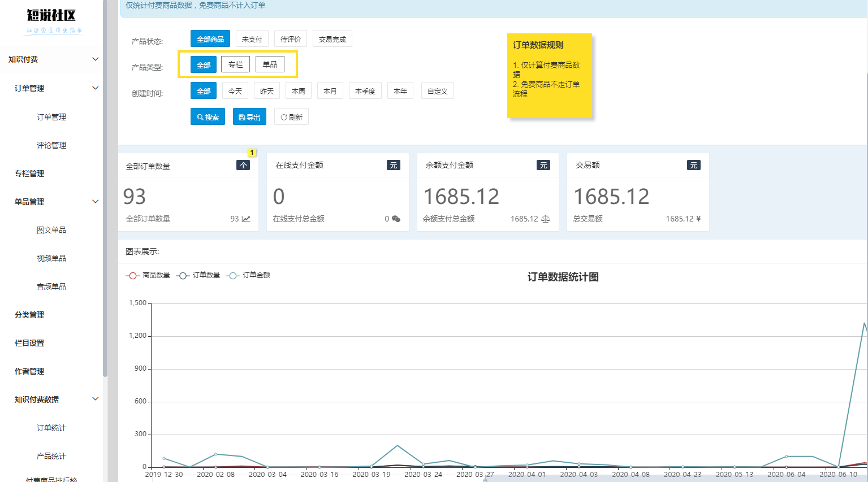
Task: Click the 订单数据统计图 chart title
Action: [563, 277]
